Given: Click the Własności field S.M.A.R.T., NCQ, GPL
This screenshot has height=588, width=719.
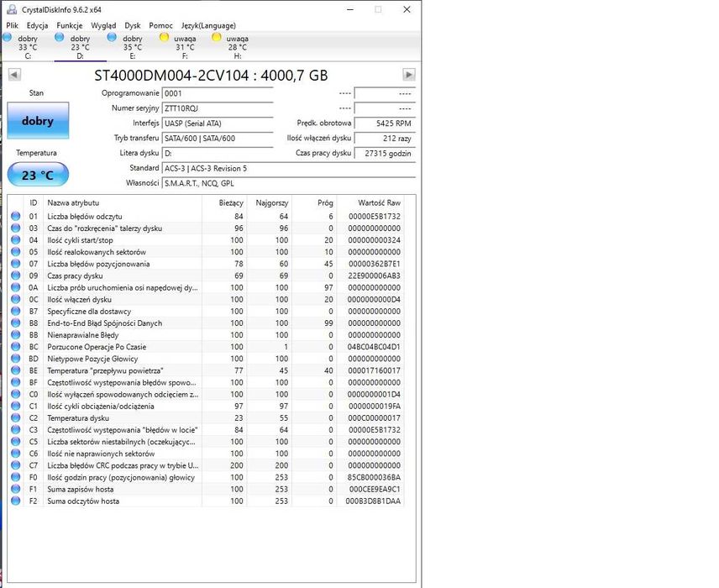Looking at the screenshot, I should point(289,183).
